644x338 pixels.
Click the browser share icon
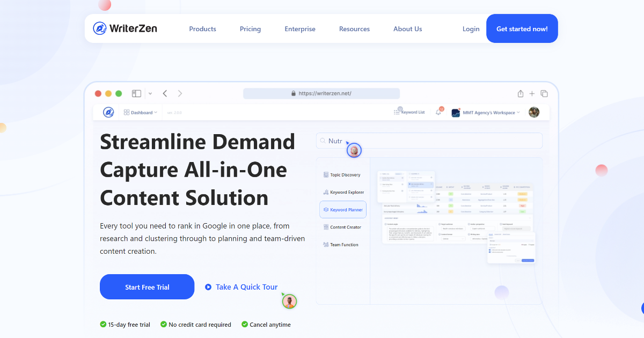(x=520, y=93)
